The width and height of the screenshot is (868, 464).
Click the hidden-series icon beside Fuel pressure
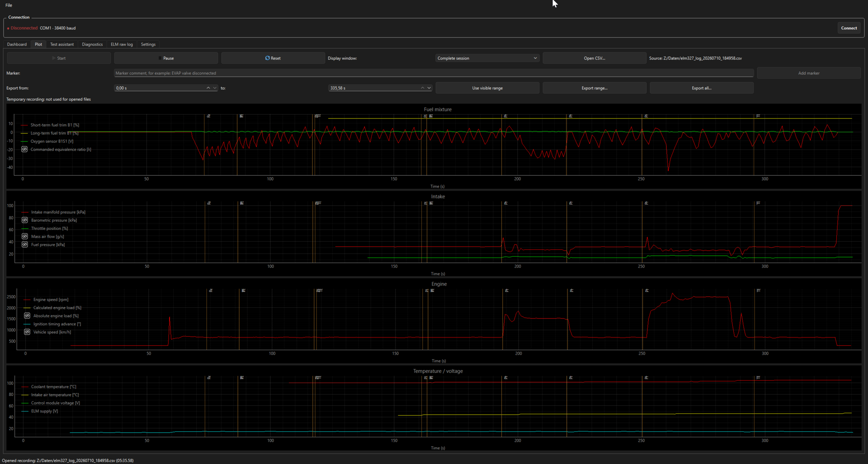(x=25, y=244)
